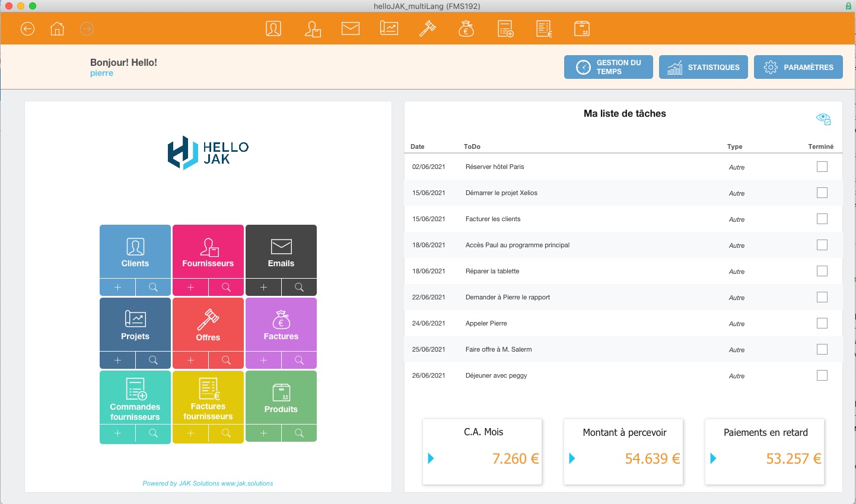
Task: Open Fournisseurs icon in the top toolbar
Action: (x=313, y=28)
